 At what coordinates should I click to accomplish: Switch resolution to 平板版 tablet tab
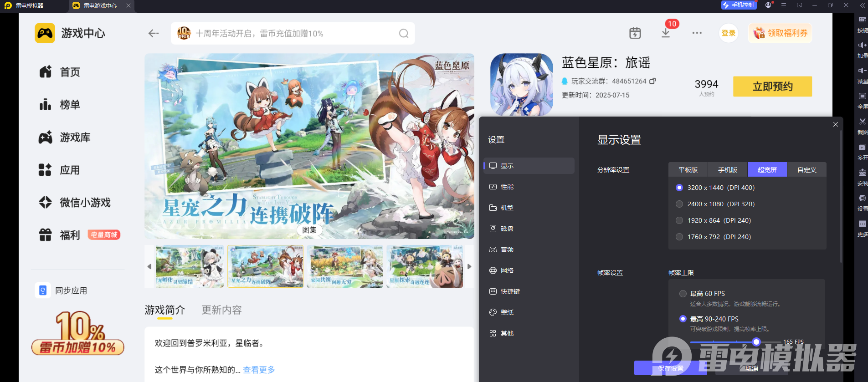(x=688, y=170)
